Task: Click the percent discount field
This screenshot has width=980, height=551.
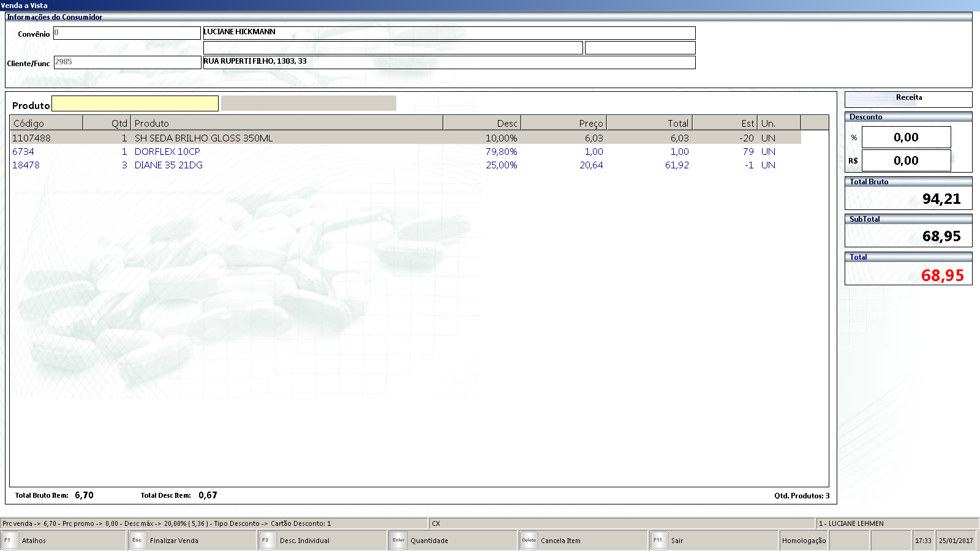Action: click(x=906, y=137)
